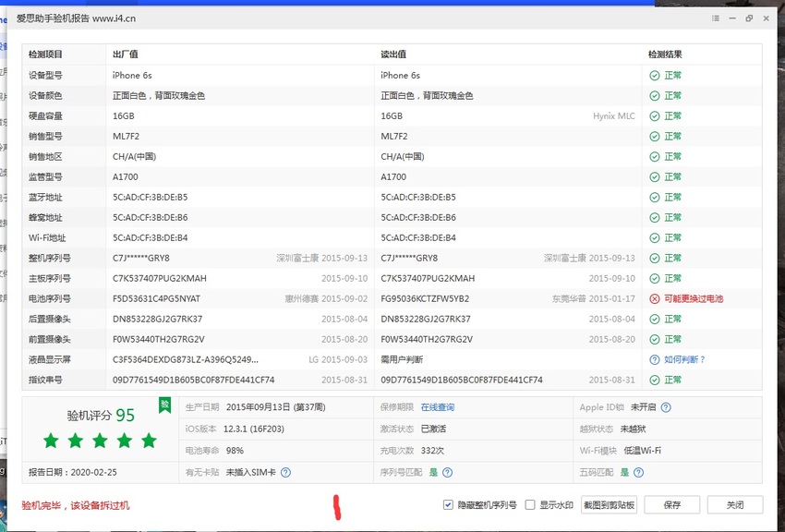The image size is (785, 532).
Task: Click 2015年09月13日 (第37周) production date
Action: pyautogui.click(x=276, y=407)
